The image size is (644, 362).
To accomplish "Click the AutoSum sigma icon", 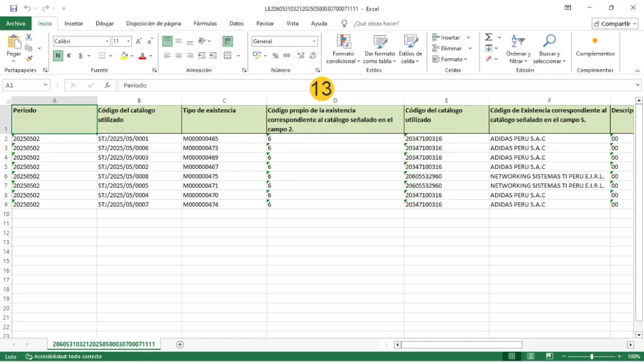I will coord(489,38).
